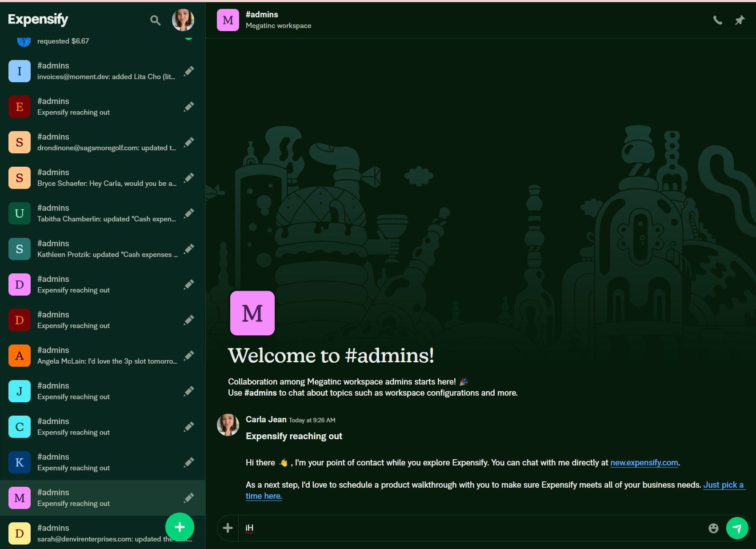Viewport: 756px width, 549px height.
Task: Unpin the #admins chat via pin icon
Action: 740,20
